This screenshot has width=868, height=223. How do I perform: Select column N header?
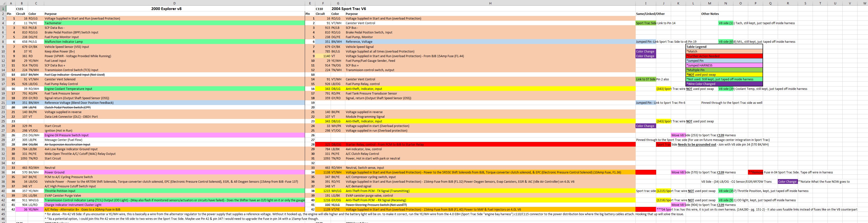(725, 3)
